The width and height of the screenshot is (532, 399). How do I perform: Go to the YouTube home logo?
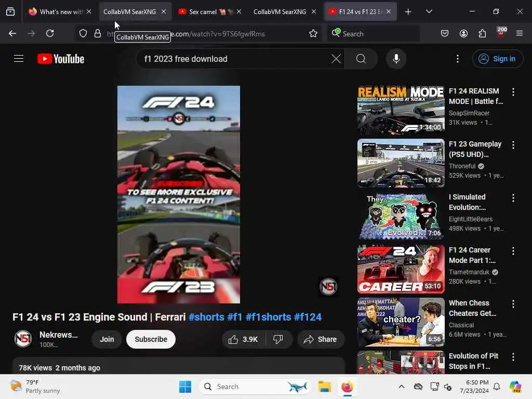(x=61, y=59)
